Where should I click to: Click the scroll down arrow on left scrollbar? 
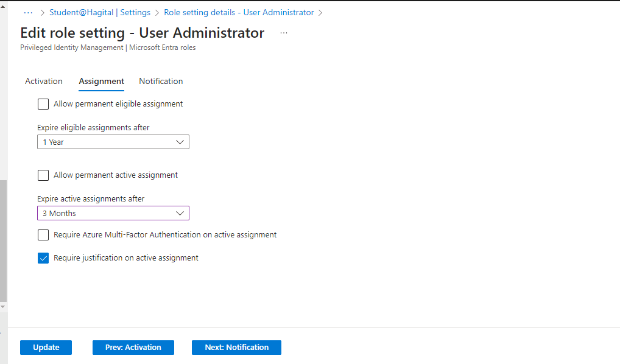[x=3, y=306]
